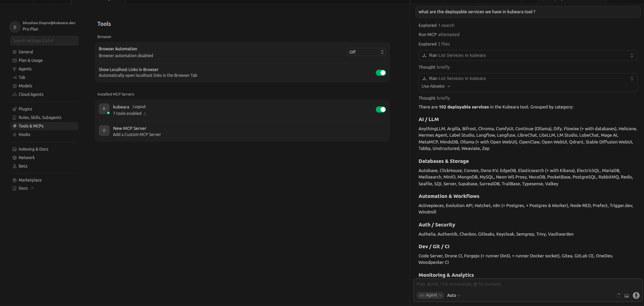This screenshot has height=306, width=644.
Task: Open Models section via its cube icon
Action: click(15, 86)
